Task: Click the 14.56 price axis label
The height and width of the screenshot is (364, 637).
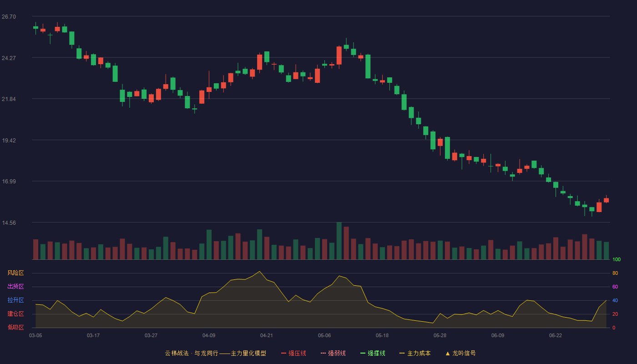Action: click(9, 223)
